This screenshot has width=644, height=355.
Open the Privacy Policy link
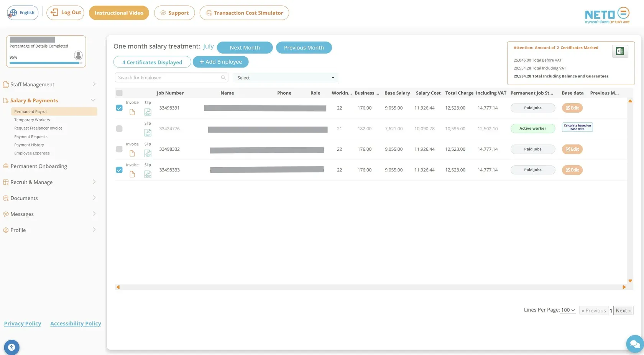pyautogui.click(x=23, y=324)
